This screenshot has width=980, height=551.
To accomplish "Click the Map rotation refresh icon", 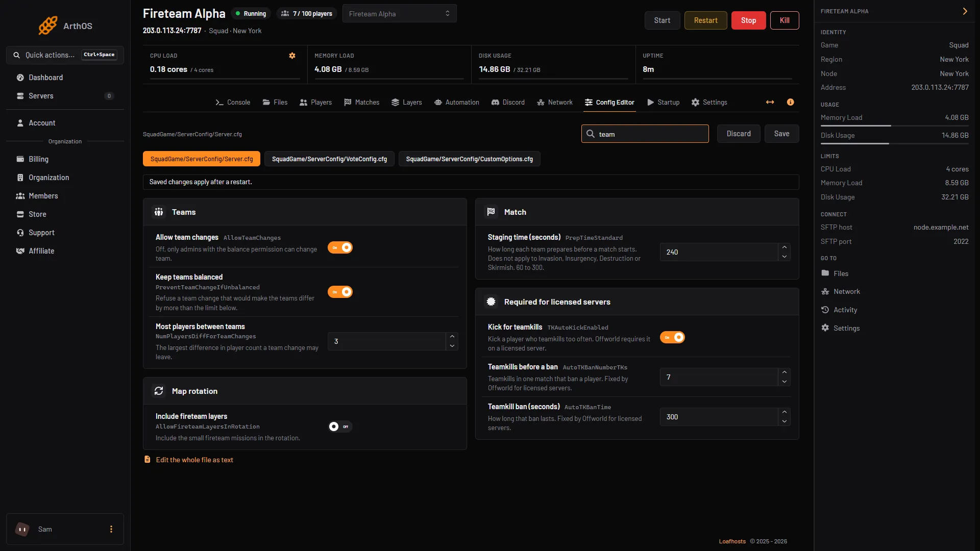I will pyautogui.click(x=159, y=391).
